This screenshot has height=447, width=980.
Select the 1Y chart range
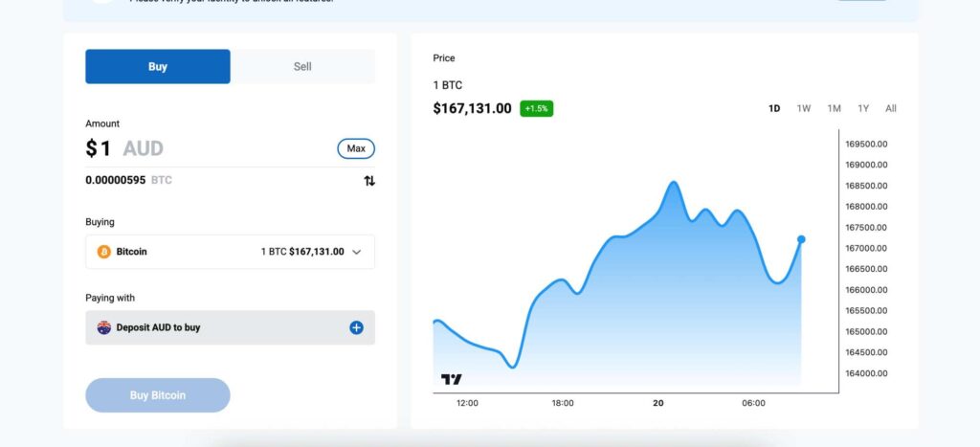coord(863,108)
